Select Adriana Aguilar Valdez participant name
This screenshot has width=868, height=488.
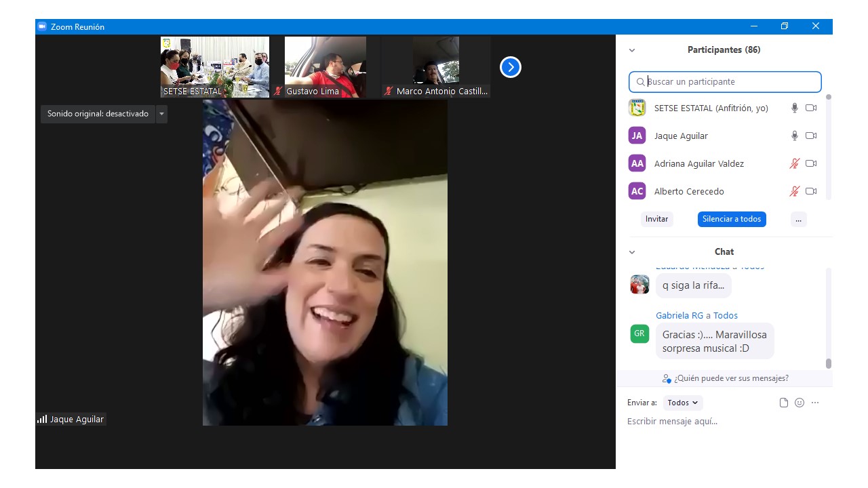click(699, 164)
